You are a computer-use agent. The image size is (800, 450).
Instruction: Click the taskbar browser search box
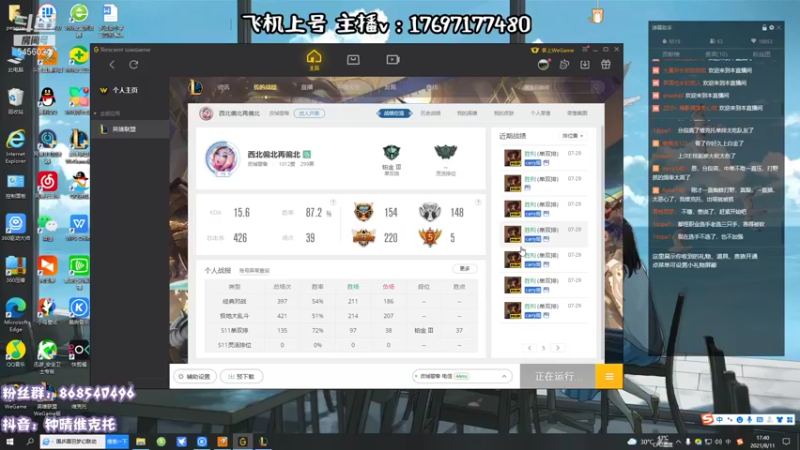73,441
